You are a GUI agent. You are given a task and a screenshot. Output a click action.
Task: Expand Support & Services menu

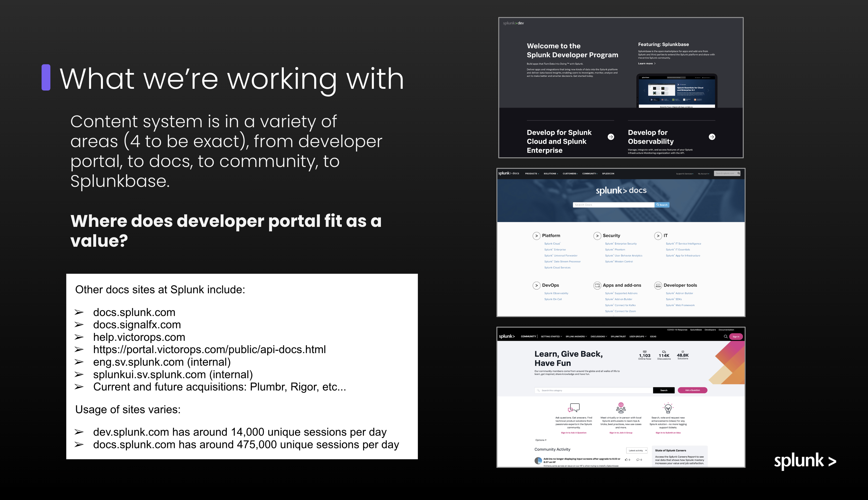(684, 174)
